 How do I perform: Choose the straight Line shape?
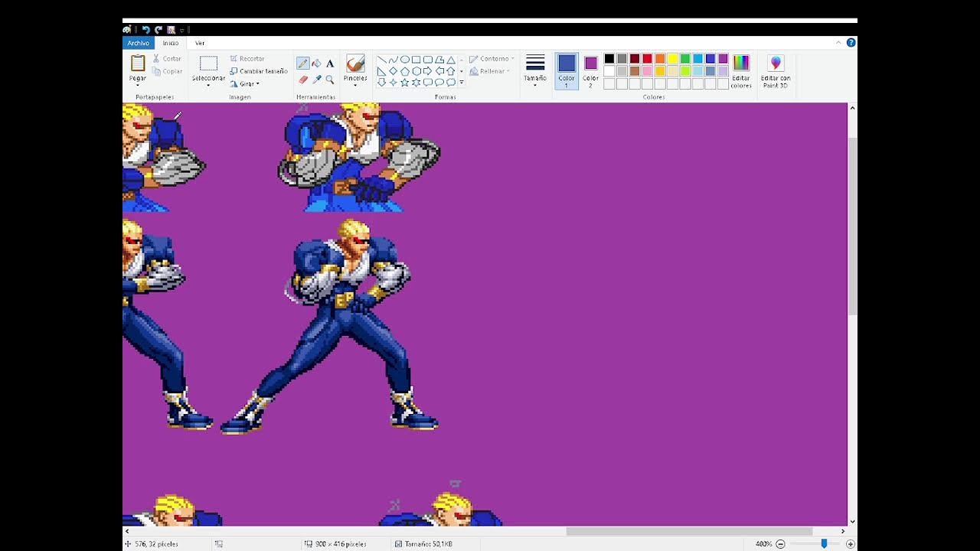381,60
